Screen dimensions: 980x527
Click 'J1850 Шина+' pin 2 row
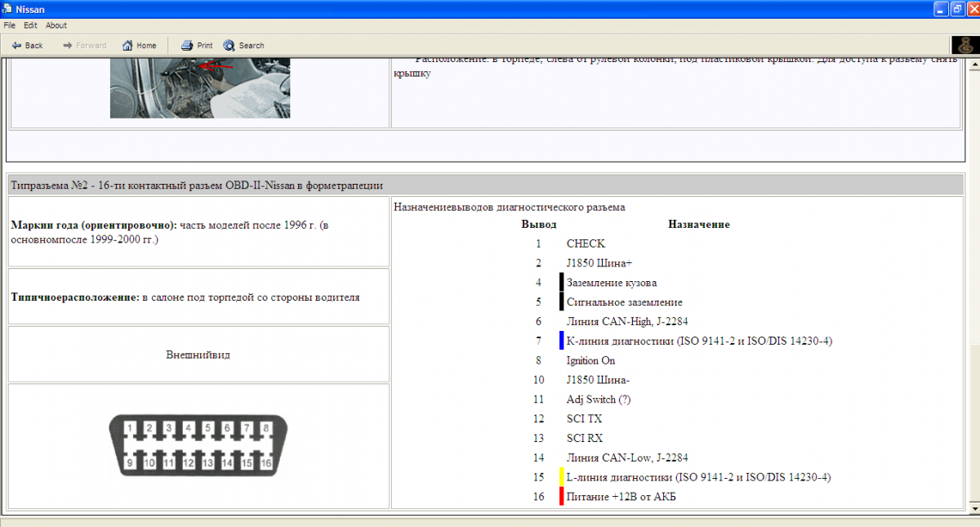(x=599, y=263)
